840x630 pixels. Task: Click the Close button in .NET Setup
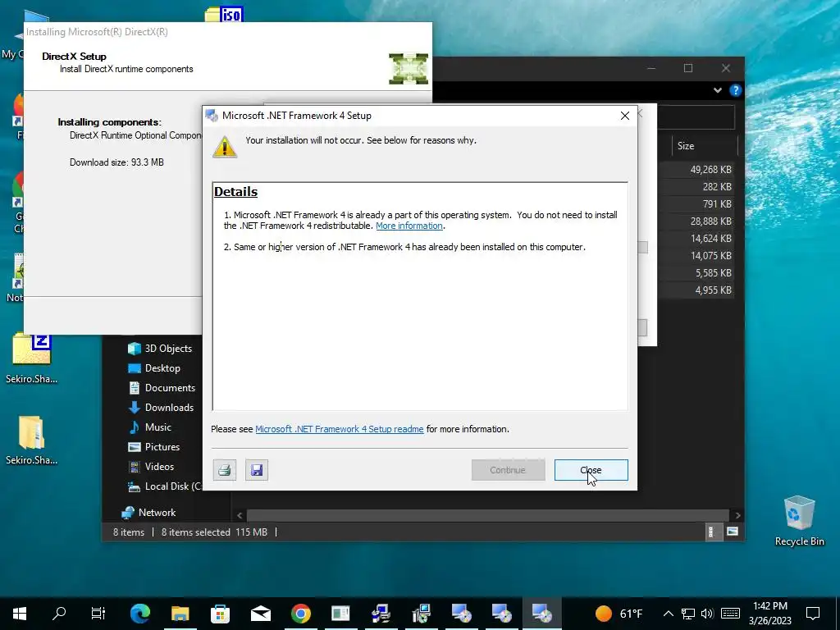pyautogui.click(x=591, y=470)
